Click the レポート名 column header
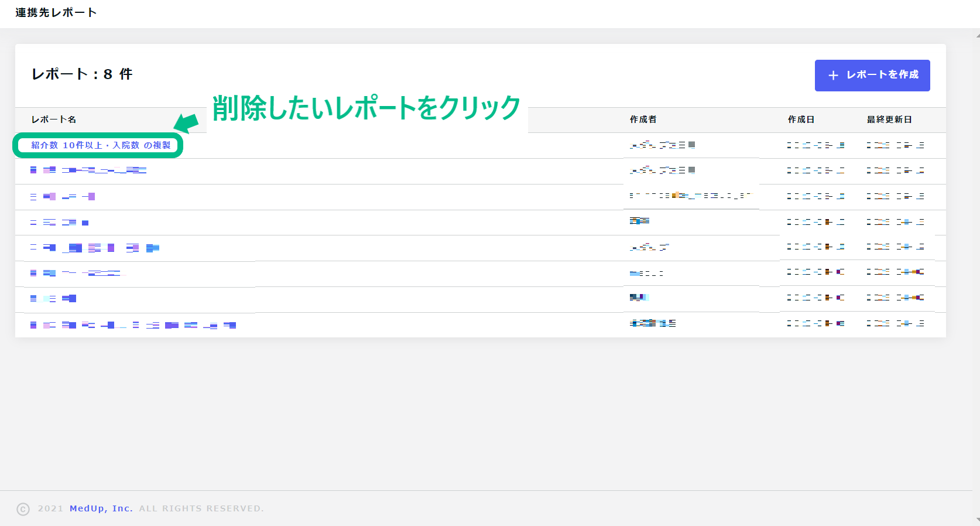Screen dimensions: 980x526 pos(54,119)
